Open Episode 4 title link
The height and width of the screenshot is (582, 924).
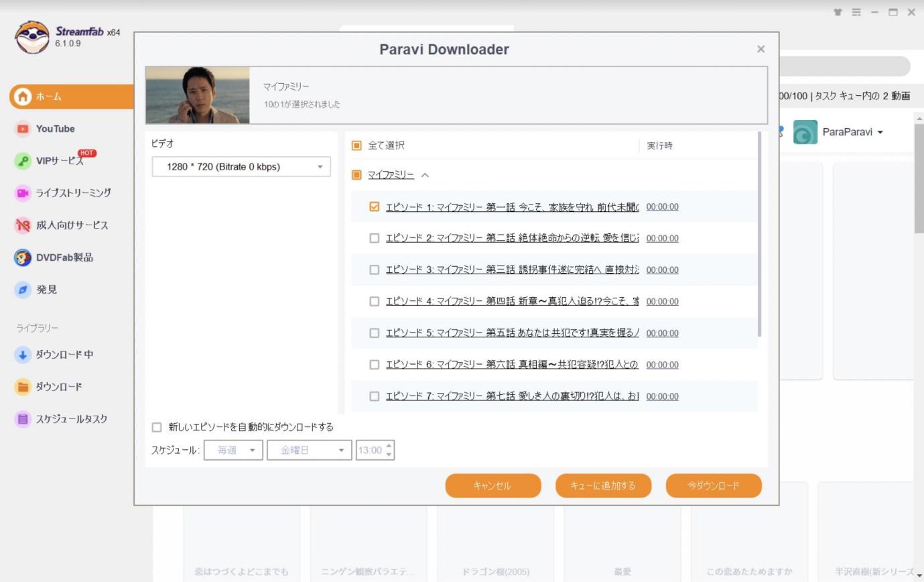513,301
